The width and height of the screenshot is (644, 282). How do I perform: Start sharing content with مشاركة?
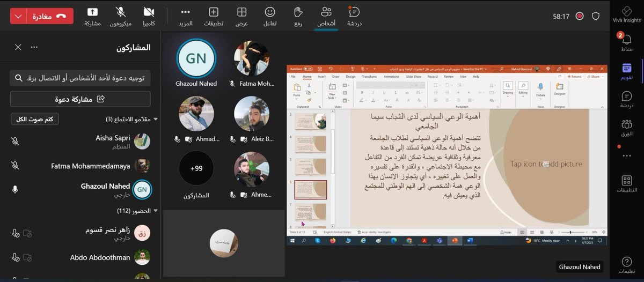coord(92,16)
